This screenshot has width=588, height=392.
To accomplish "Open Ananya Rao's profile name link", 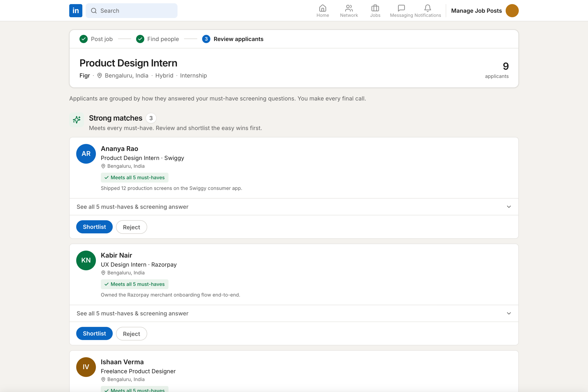I will (120, 149).
